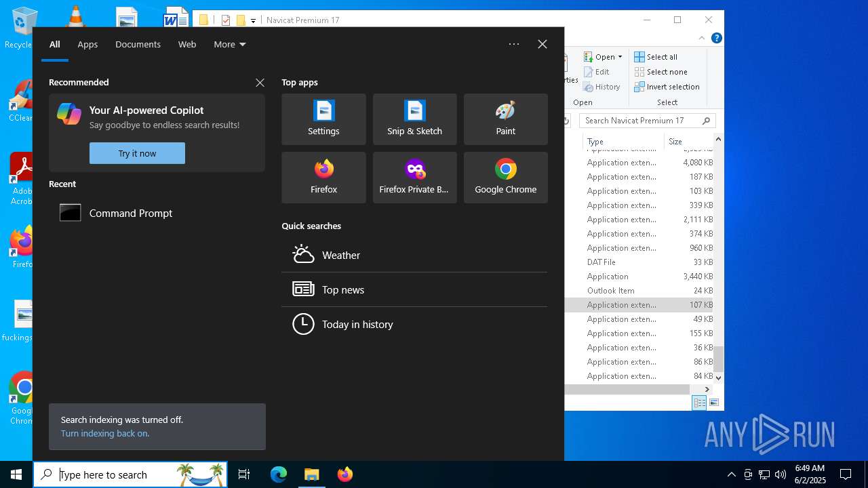Sort by Size column header

tap(688, 141)
